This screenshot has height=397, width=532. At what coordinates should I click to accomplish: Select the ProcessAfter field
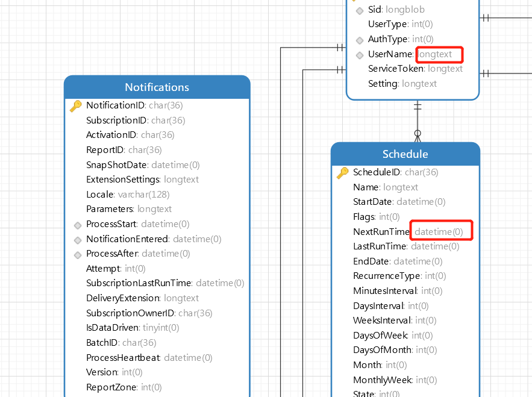(138, 254)
